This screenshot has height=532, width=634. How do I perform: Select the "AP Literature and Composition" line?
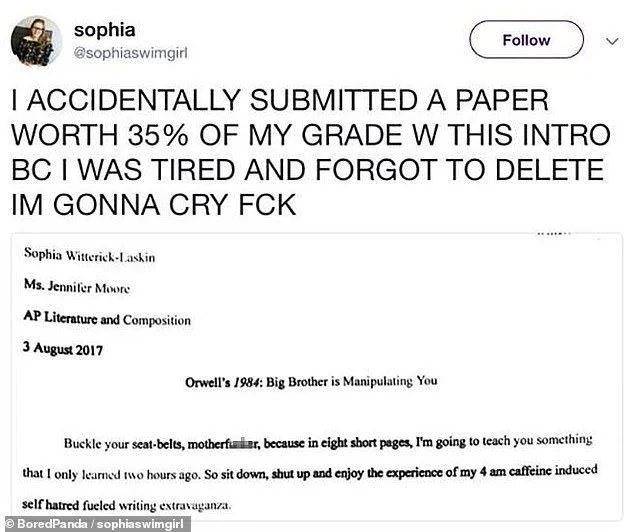(x=107, y=320)
